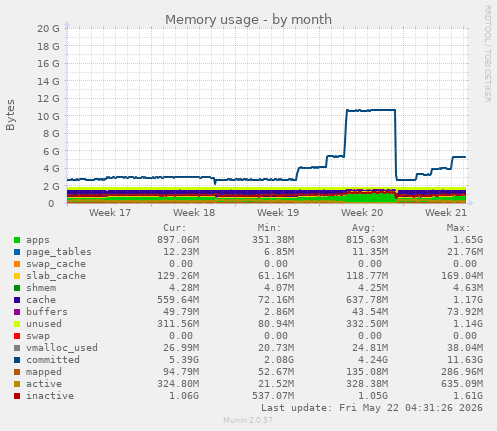Click the 'Week 18' axis label
This screenshot has height=431, width=497.
pyautogui.click(x=194, y=213)
